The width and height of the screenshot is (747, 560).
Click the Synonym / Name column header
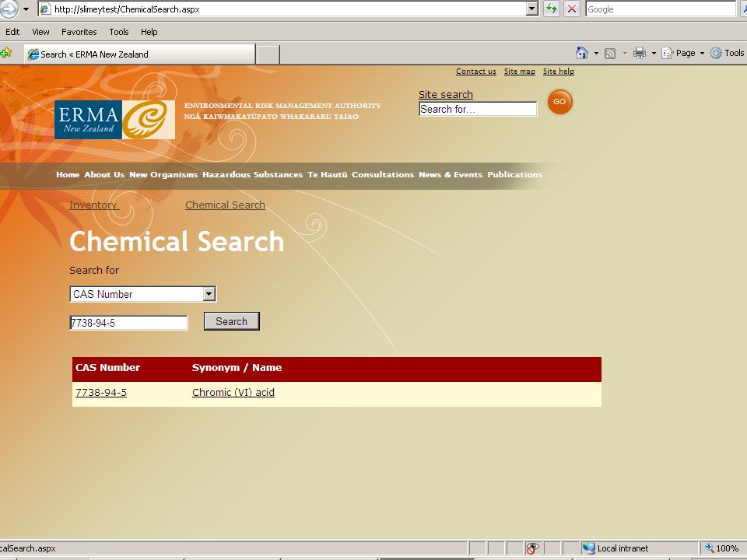point(237,368)
